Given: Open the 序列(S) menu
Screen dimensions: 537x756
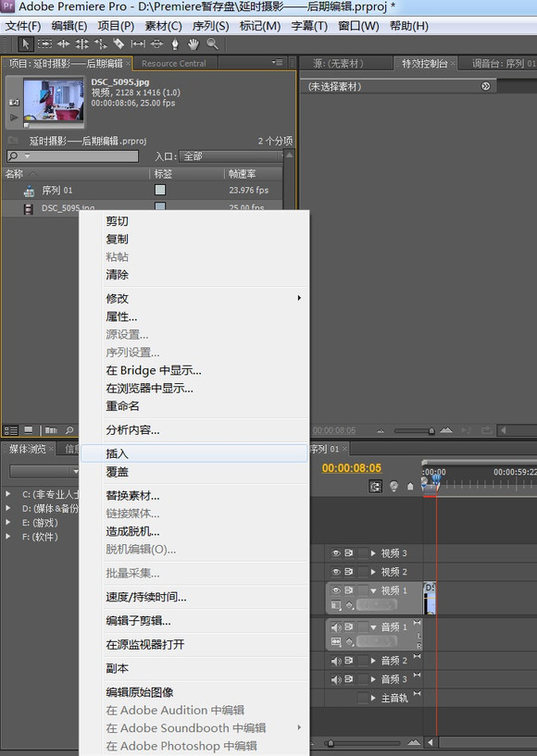Looking at the screenshot, I should pos(210,26).
